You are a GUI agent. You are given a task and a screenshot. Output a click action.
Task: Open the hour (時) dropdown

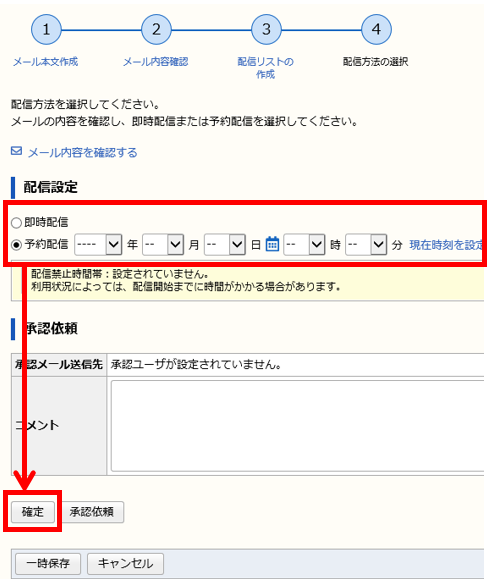[x=304, y=244]
